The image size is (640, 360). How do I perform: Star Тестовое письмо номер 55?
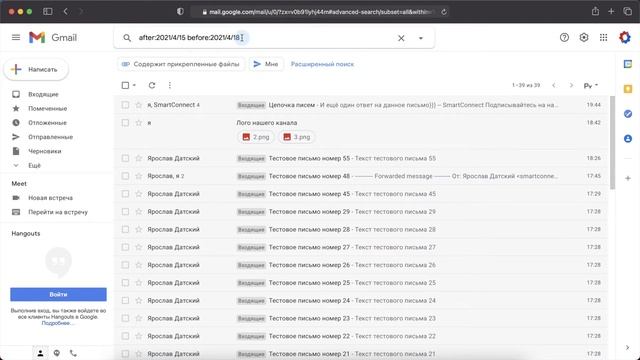138,158
